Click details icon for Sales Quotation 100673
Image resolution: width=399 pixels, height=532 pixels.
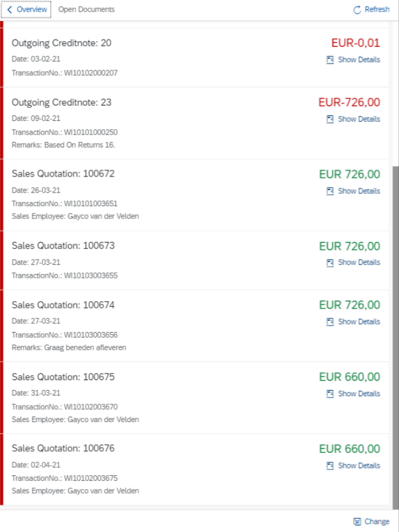point(330,262)
